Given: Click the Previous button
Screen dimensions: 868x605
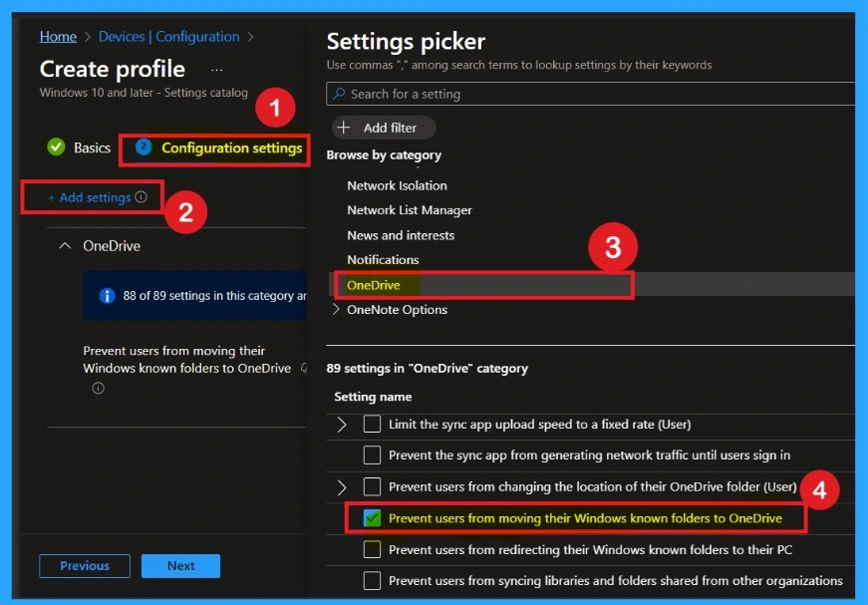Looking at the screenshot, I should 85,566.
